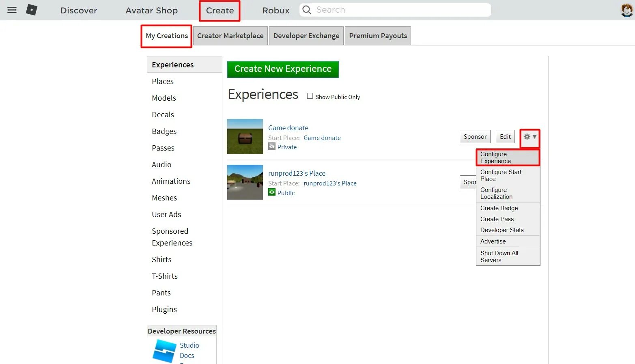Click the gear settings dropdown for Game donate

(530, 137)
